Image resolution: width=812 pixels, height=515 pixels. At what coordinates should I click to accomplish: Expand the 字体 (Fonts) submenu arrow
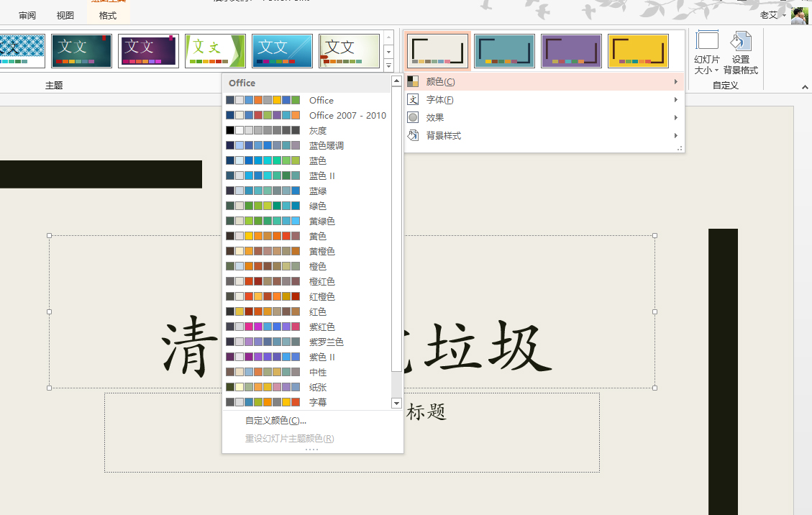pyautogui.click(x=675, y=99)
